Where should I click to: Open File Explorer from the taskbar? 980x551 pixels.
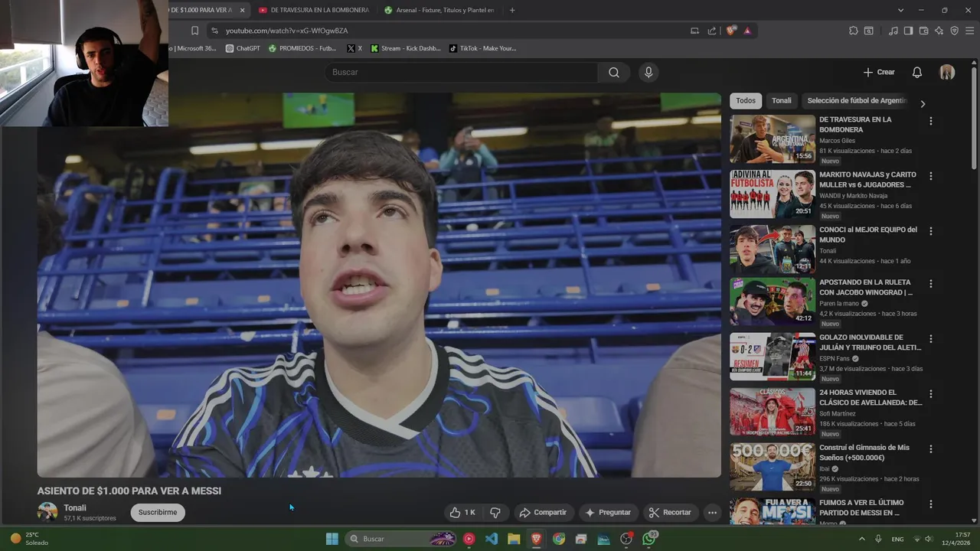coord(514,539)
